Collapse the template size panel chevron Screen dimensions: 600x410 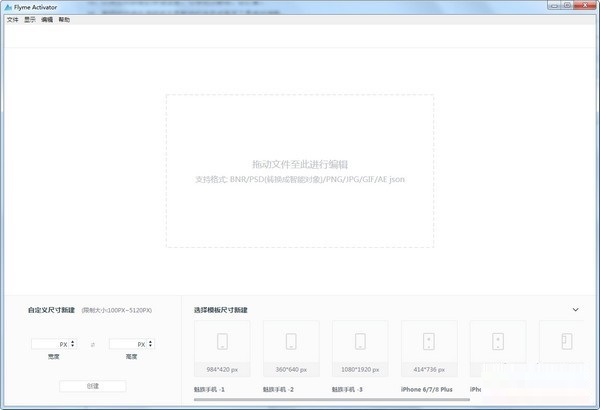click(576, 310)
